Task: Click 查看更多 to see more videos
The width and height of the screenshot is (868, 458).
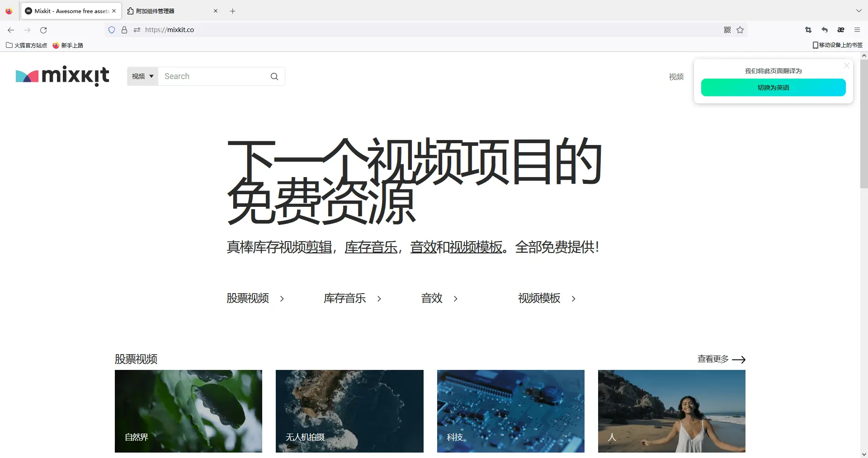Action: [722, 359]
